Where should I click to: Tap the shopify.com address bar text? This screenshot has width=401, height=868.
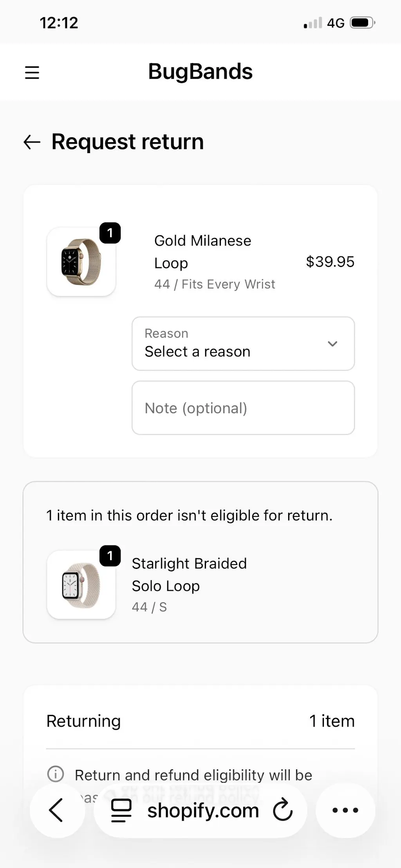[x=203, y=810]
